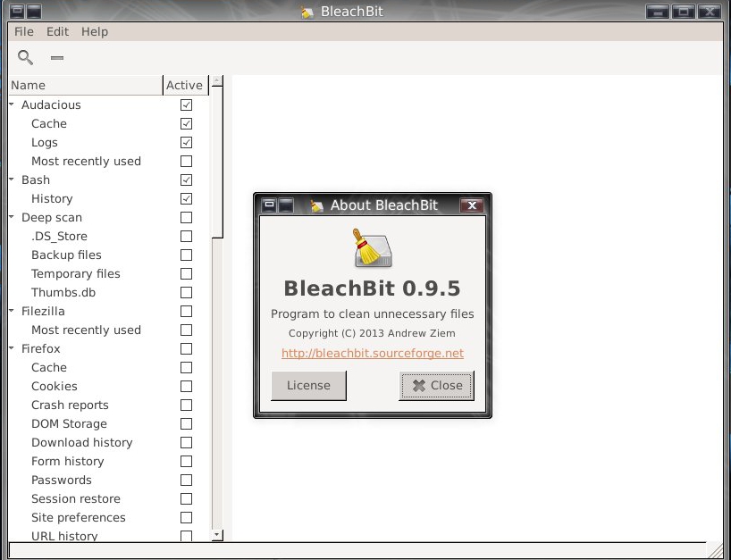Open the File menu
731x560 pixels.
coord(24,31)
